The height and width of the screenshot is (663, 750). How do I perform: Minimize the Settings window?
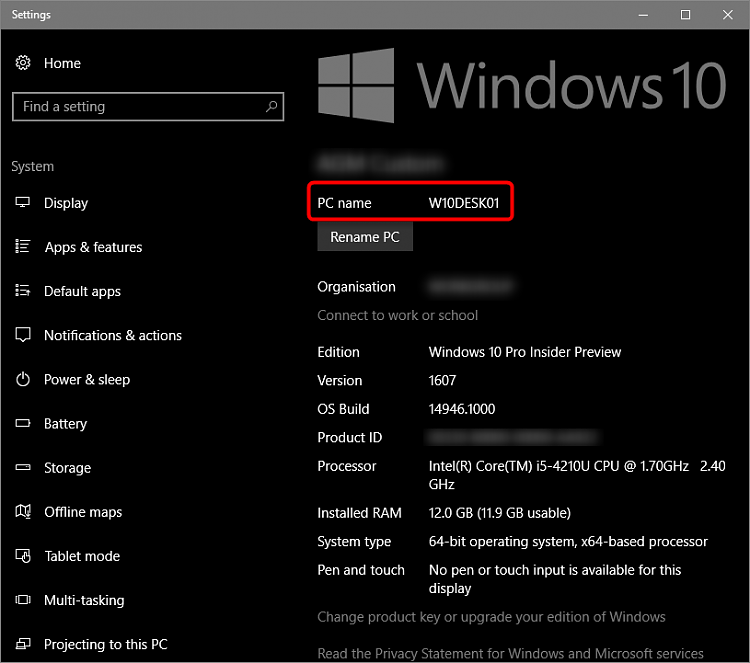coord(643,15)
